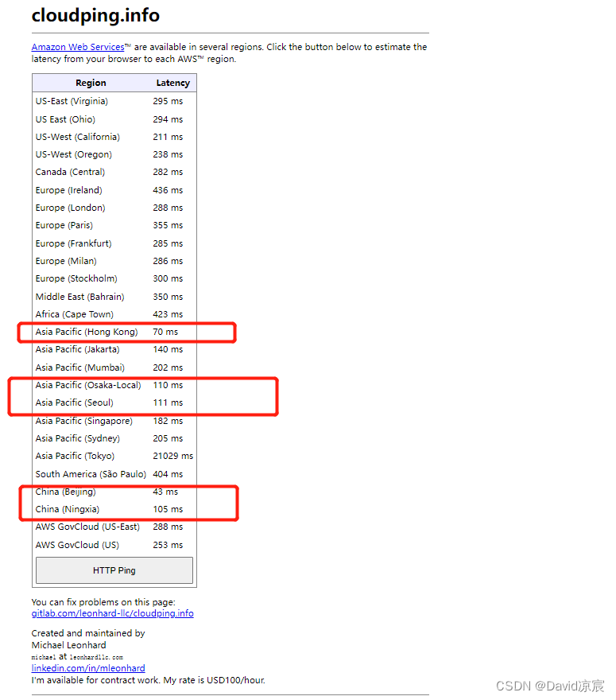Click the 253 ms latency value
616x700 pixels.
pos(168,545)
